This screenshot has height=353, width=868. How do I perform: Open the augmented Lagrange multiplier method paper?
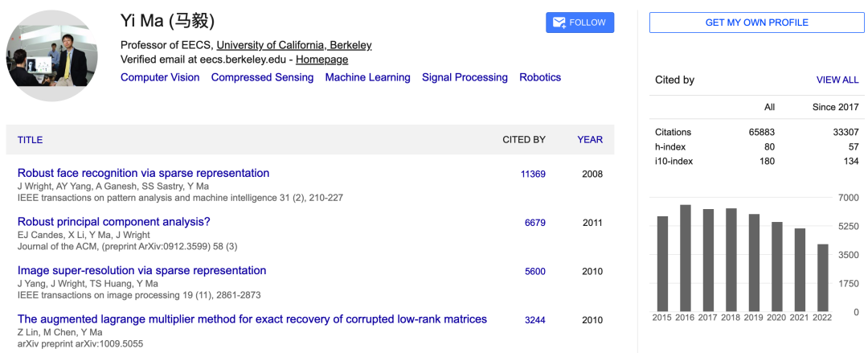pyautogui.click(x=252, y=319)
